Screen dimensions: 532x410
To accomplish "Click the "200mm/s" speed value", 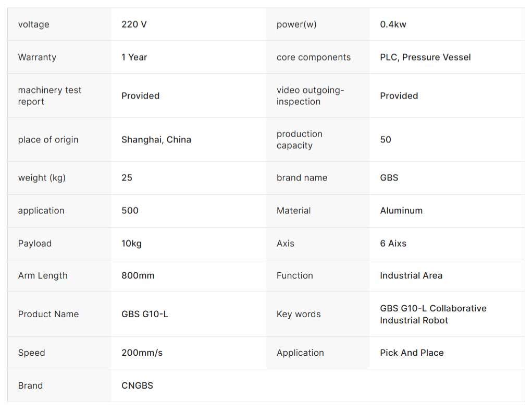I will [142, 353].
